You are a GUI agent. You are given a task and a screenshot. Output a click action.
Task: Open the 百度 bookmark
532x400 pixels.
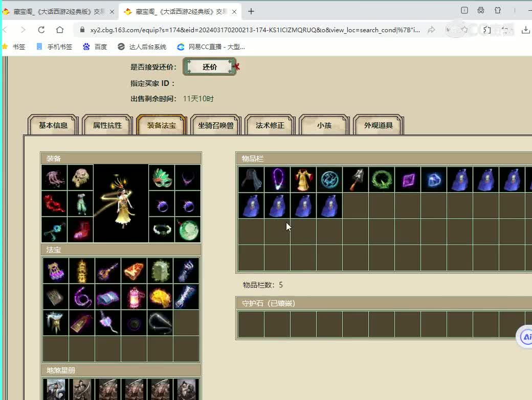pyautogui.click(x=95, y=47)
